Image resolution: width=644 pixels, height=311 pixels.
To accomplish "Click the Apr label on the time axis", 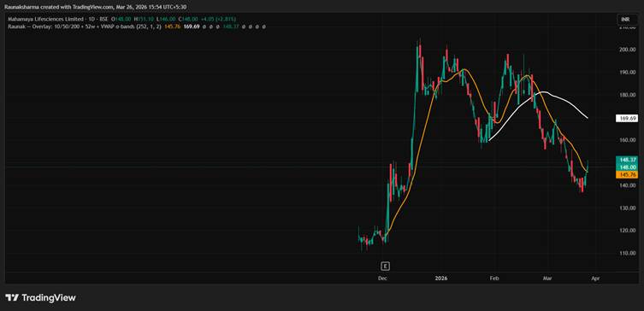I will coord(595,279).
